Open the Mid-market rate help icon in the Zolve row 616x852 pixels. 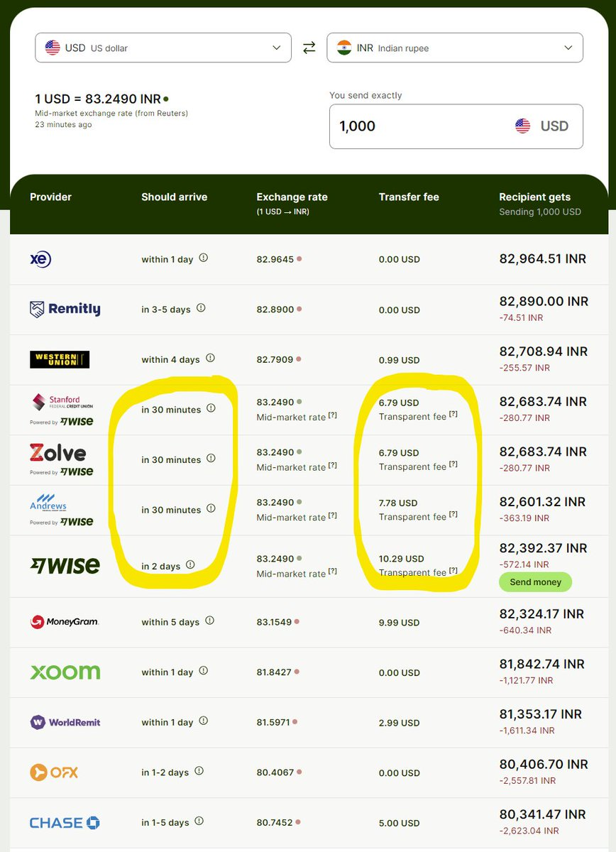tap(333, 466)
